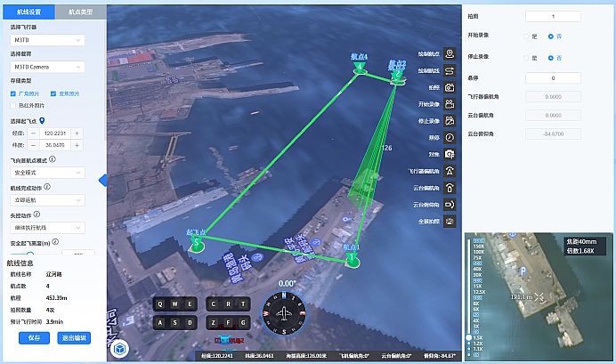Click the focus (对焦) camera icon
616x364 pixels.
(450, 154)
